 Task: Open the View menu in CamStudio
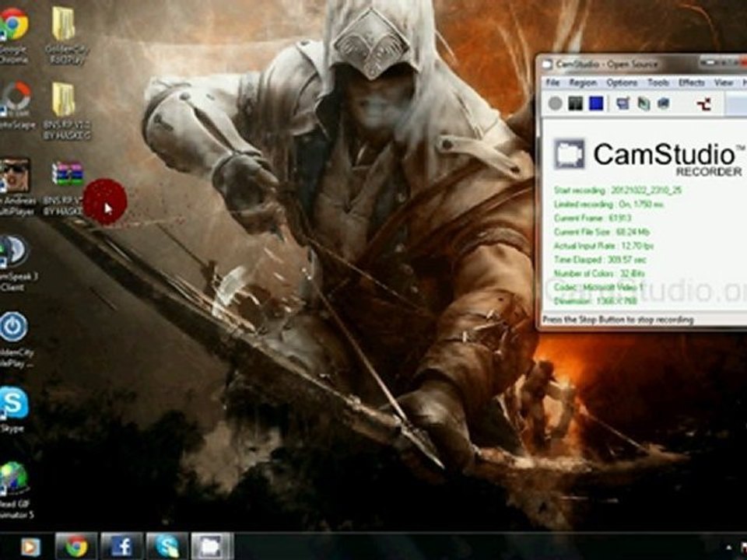[723, 83]
